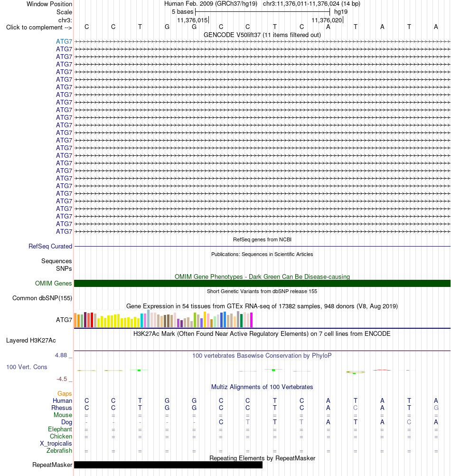The image size is (451, 476).
Task: Click the 100 Vert. Cons track label
Action: [27, 367]
